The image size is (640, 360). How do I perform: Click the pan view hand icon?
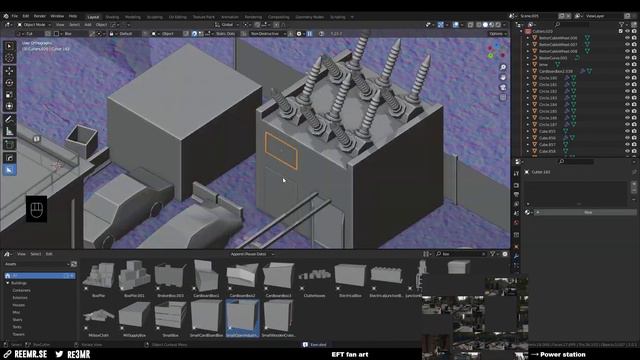(503, 78)
